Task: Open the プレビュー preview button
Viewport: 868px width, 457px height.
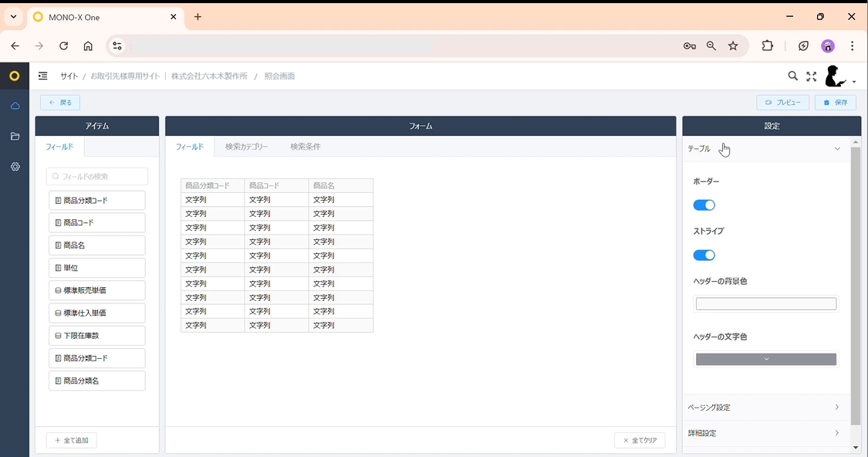Action: 783,103
